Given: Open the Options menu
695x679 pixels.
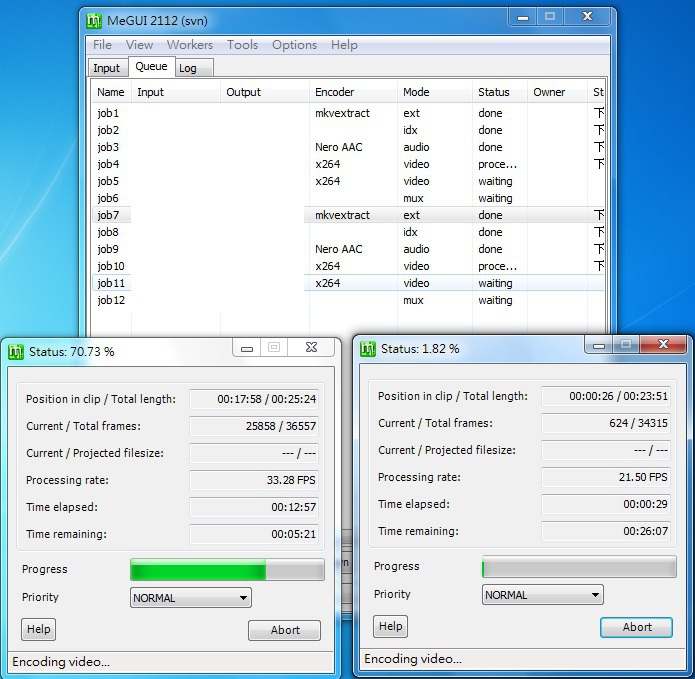Looking at the screenshot, I should (294, 45).
